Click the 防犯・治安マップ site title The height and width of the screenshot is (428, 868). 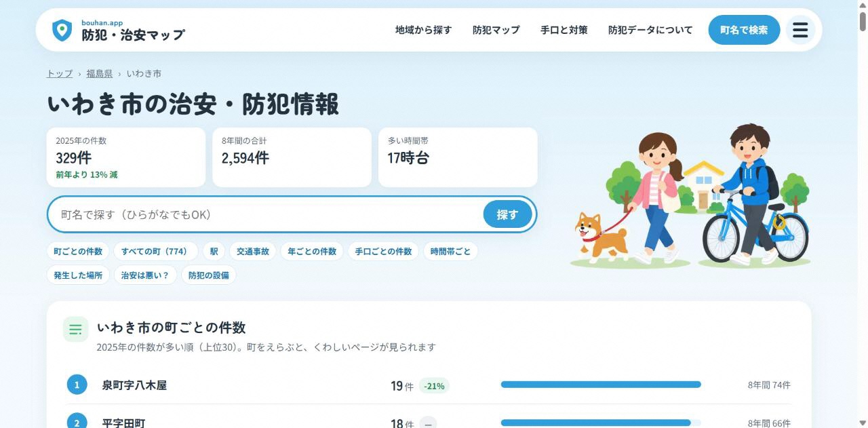[133, 35]
